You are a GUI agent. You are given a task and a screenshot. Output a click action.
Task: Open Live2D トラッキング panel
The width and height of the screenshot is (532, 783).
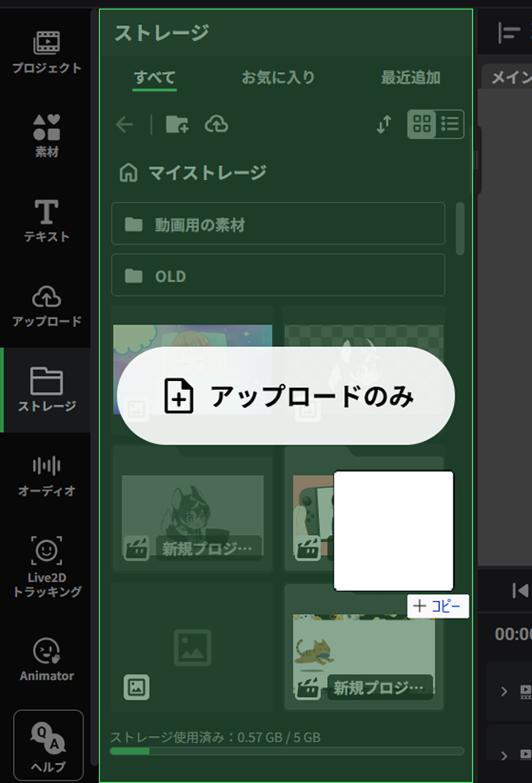[x=46, y=566]
